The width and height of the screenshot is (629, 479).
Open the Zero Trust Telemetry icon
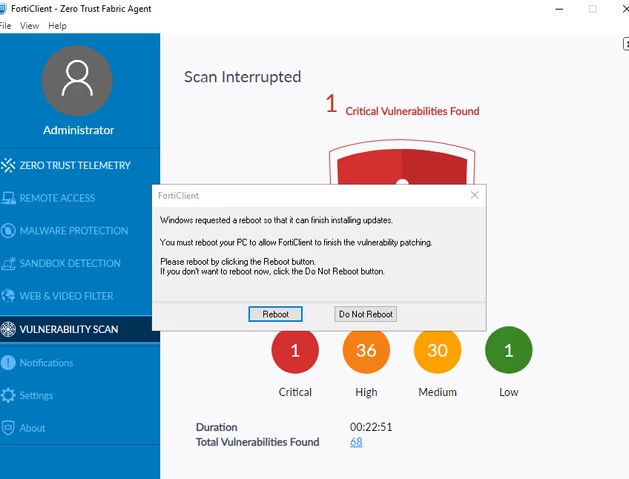click(x=8, y=165)
